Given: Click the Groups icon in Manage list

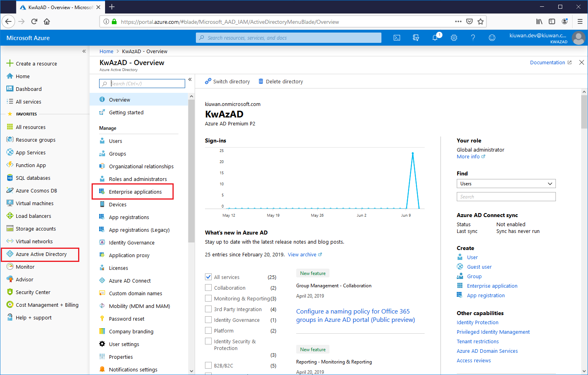Looking at the screenshot, I should pyautogui.click(x=102, y=154).
